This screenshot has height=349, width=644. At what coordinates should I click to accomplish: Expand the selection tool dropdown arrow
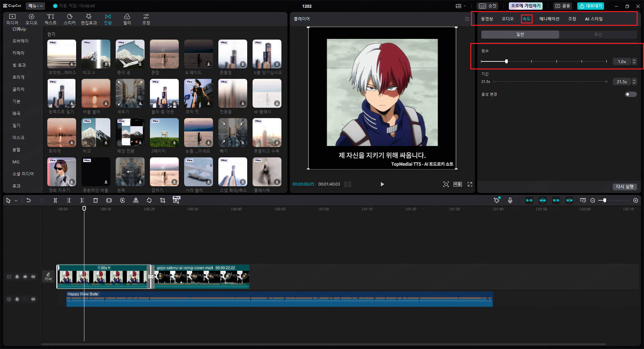click(16, 201)
